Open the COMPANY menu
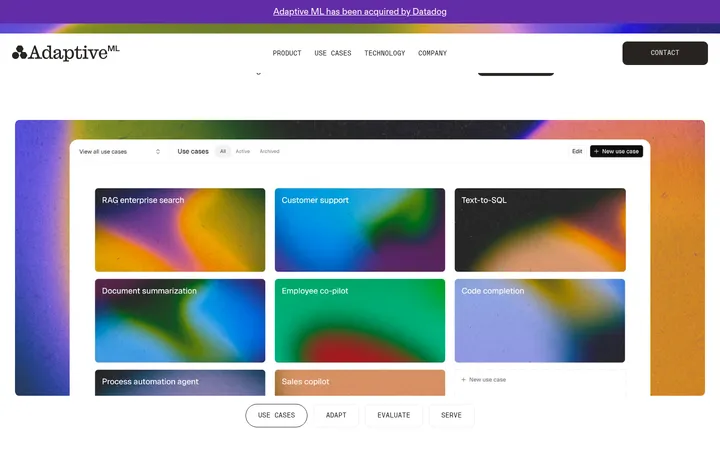The height and width of the screenshot is (450, 720). click(433, 53)
